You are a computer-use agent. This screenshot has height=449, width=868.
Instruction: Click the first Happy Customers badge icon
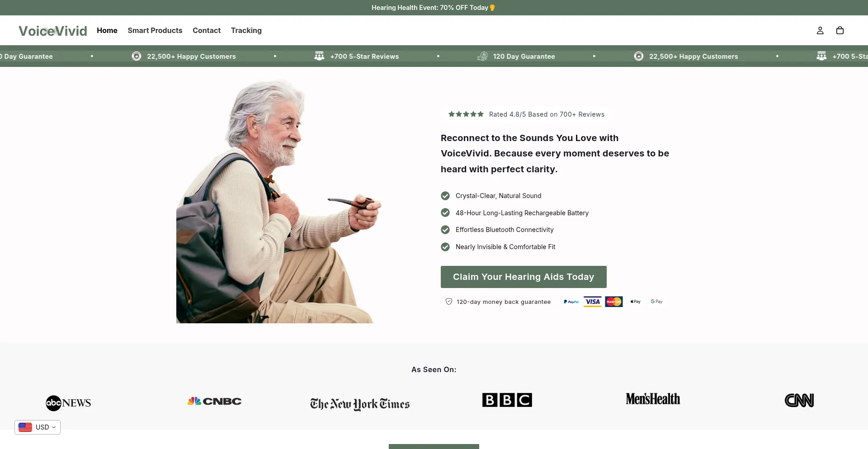tap(137, 56)
